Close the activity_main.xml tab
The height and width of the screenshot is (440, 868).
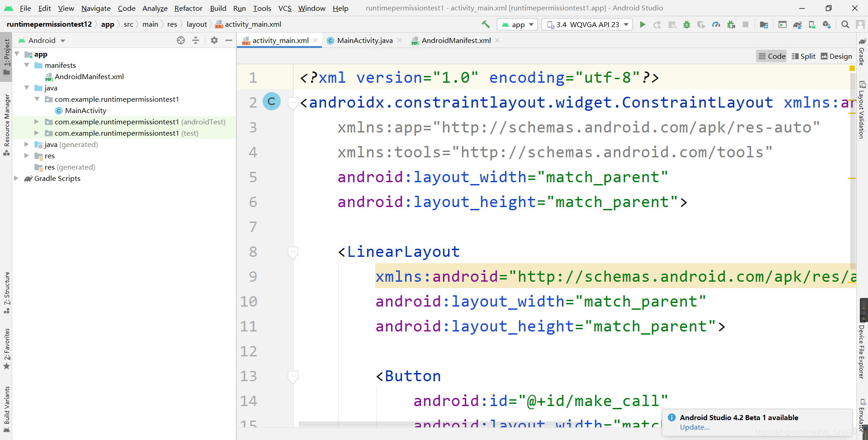pyautogui.click(x=316, y=40)
